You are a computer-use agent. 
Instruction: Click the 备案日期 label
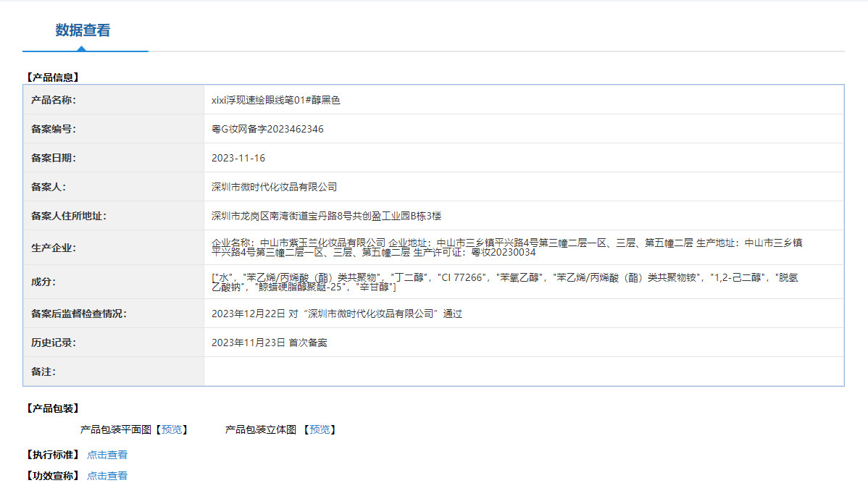[53, 159]
